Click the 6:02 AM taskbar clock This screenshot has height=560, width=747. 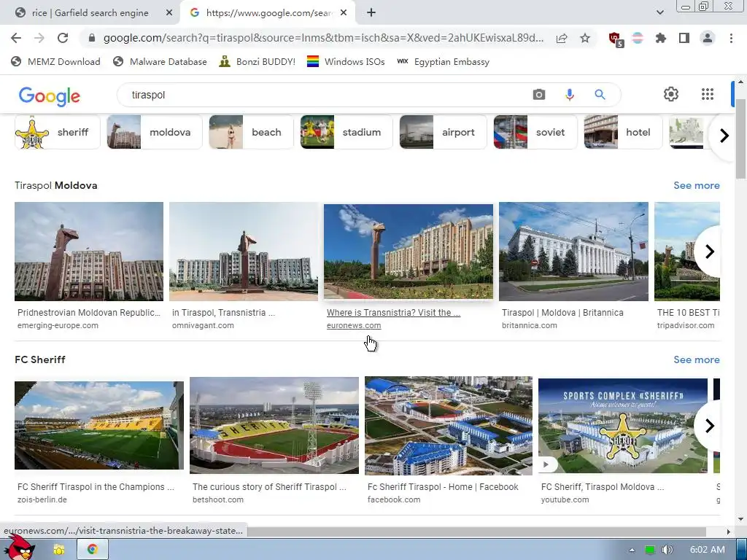(707, 550)
